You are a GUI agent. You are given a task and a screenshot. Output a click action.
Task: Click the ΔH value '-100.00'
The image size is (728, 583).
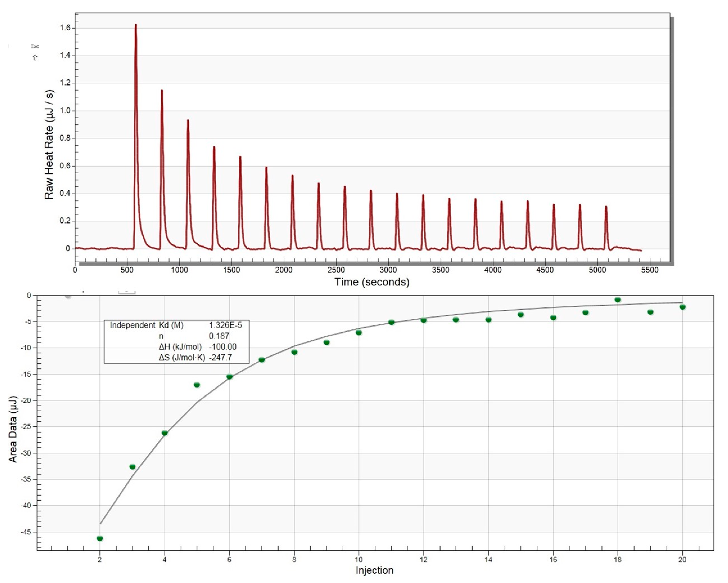(x=223, y=347)
